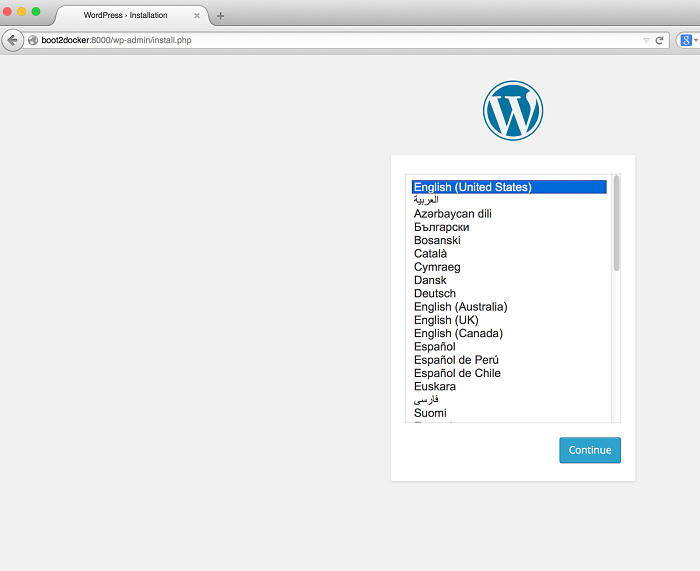Screen dimensions: 700x571
Task: Click the green macOS zoom window button
Action: point(36,12)
